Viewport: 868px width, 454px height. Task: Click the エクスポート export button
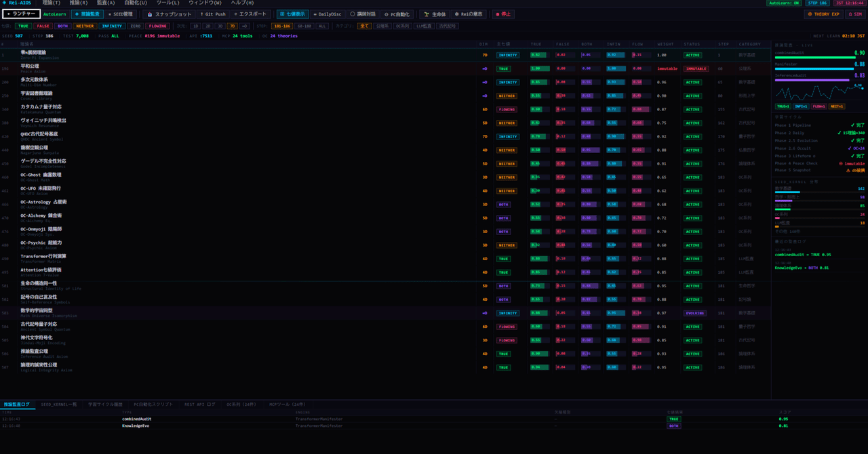point(250,14)
